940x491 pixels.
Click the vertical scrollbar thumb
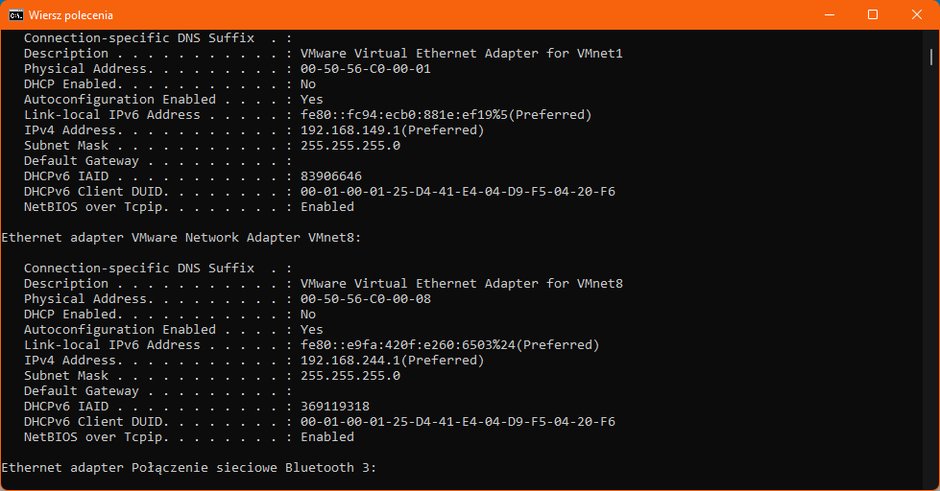930,57
